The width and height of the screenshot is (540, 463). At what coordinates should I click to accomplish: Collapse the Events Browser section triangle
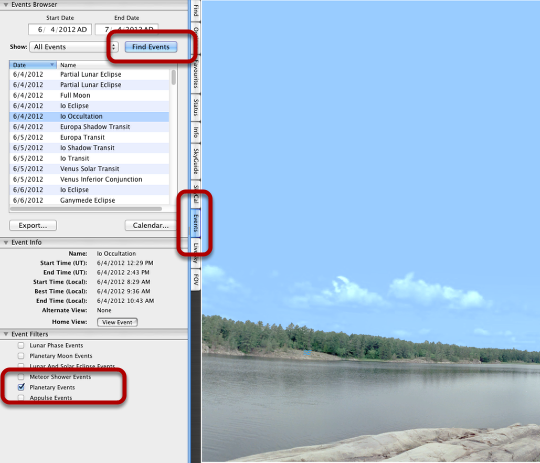[6, 4]
